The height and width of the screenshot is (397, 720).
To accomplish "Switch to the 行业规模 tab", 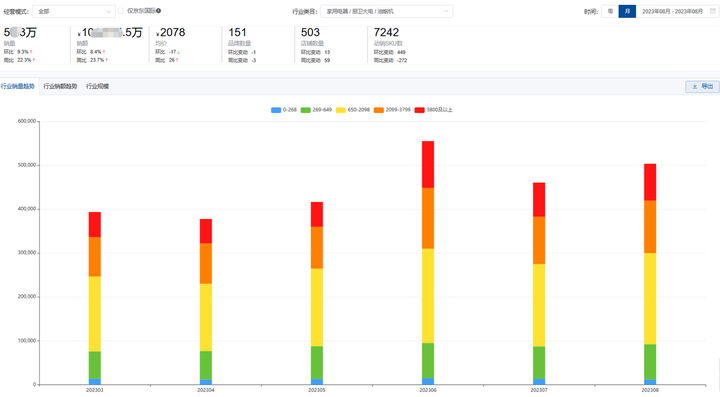I will point(97,86).
